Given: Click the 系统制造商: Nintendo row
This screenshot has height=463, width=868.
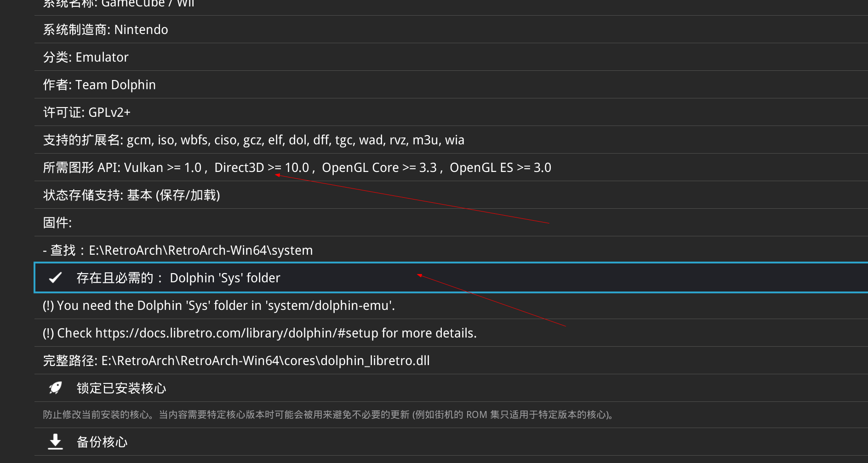Looking at the screenshot, I should (451, 29).
